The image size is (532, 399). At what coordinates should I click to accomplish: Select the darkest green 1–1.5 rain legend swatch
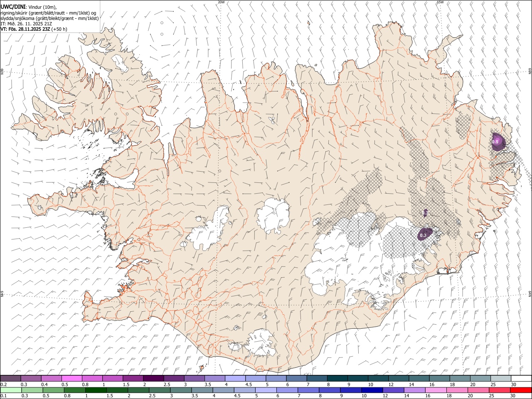[x=96, y=390]
